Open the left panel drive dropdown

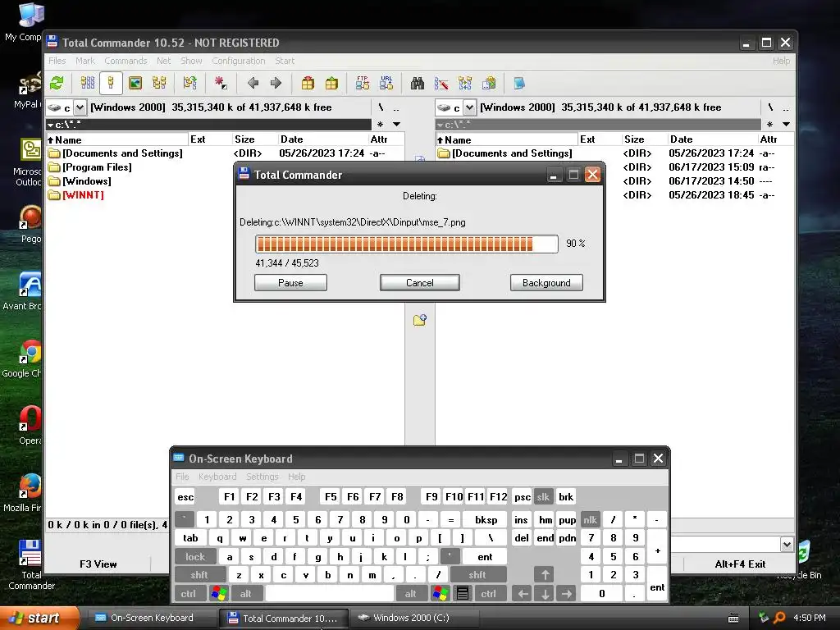point(80,107)
